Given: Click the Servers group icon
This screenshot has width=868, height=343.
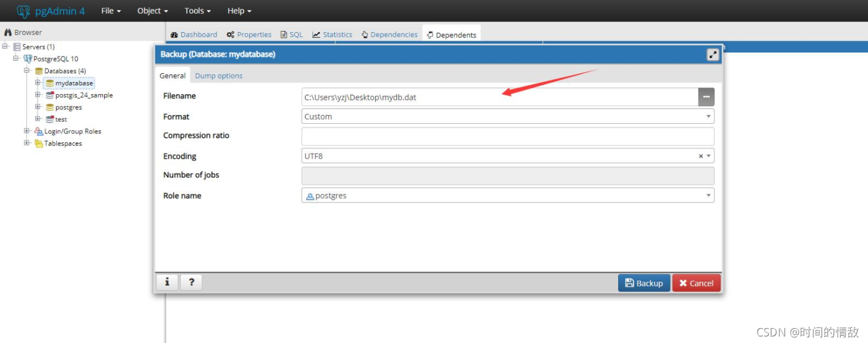Looking at the screenshot, I should click(17, 46).
